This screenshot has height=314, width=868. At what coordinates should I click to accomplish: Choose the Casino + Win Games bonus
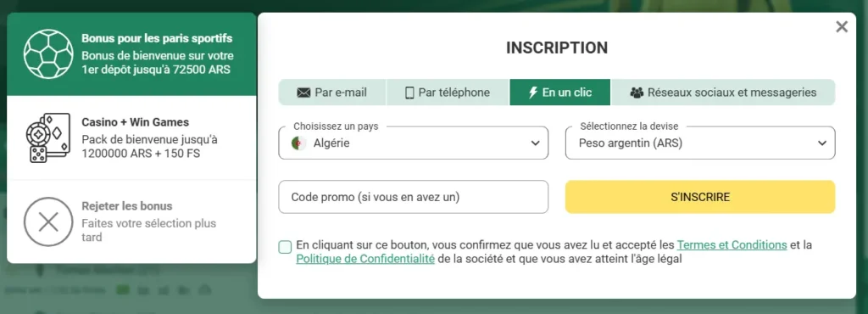click(x=131, y=137)
